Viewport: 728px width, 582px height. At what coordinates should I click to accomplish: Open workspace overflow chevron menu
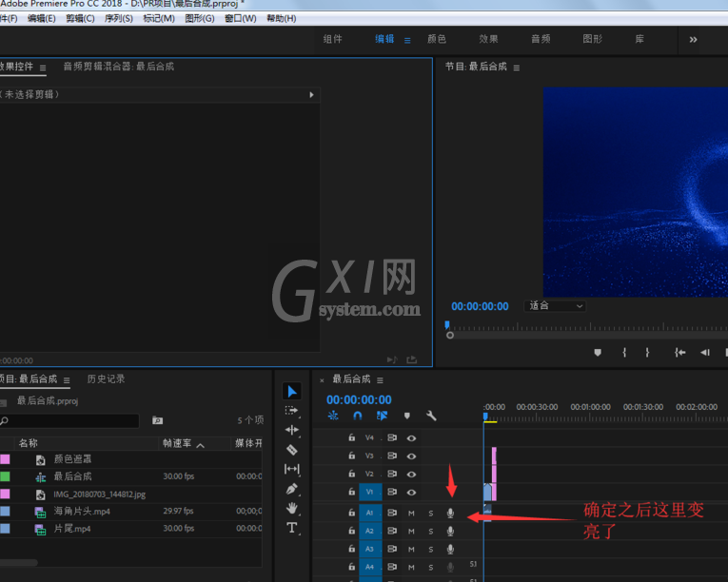click(693, 40)
